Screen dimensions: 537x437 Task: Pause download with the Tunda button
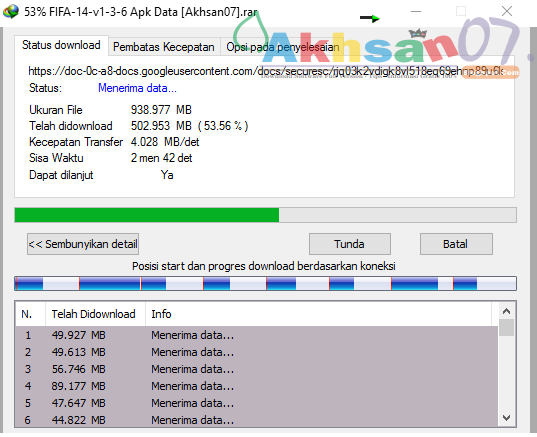[x=350, y=244]
